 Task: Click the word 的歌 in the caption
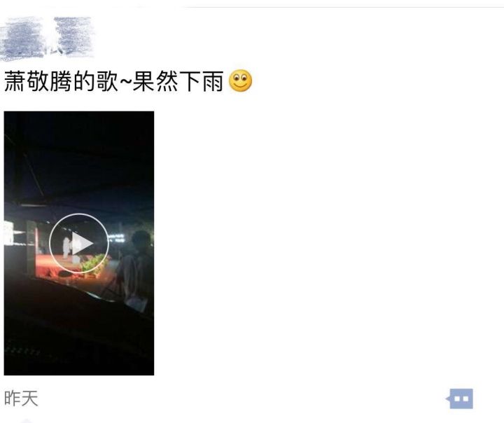(x=96, y=81)
